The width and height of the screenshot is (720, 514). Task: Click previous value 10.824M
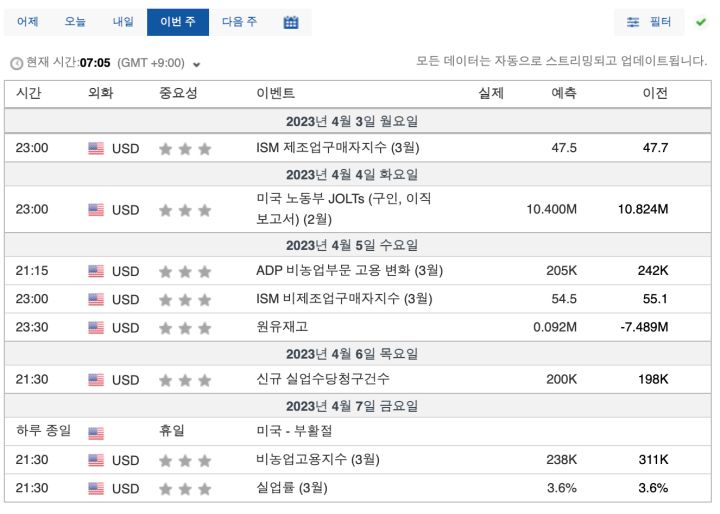tap(643, 209)
